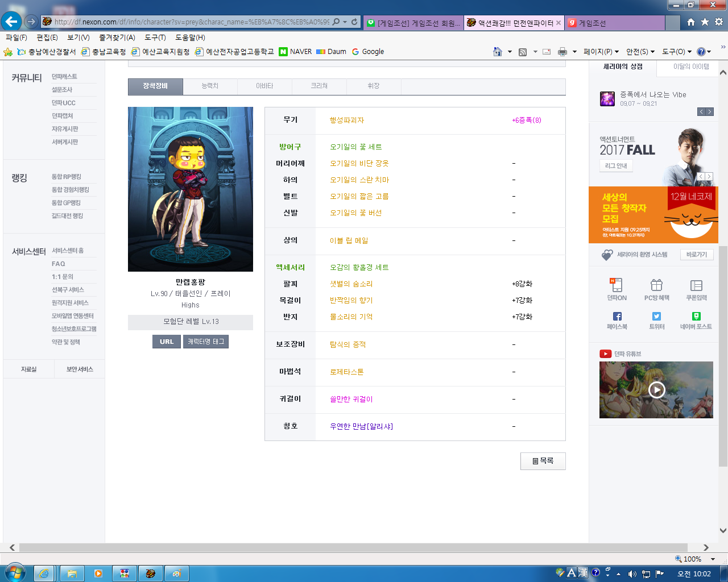This screenshot has height=582, width=728.
Task: Click the horizontal scrollbar track
Action: click(358, 548)
